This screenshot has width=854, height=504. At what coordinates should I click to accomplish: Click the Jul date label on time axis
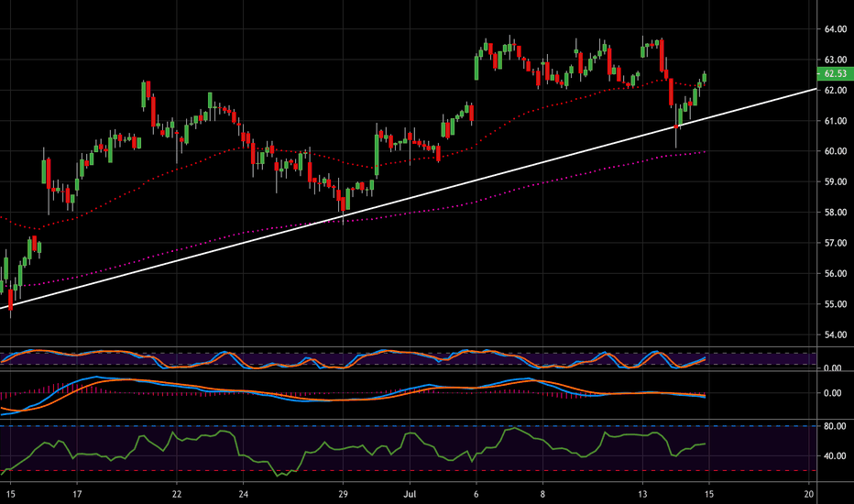tap(410, 494)
